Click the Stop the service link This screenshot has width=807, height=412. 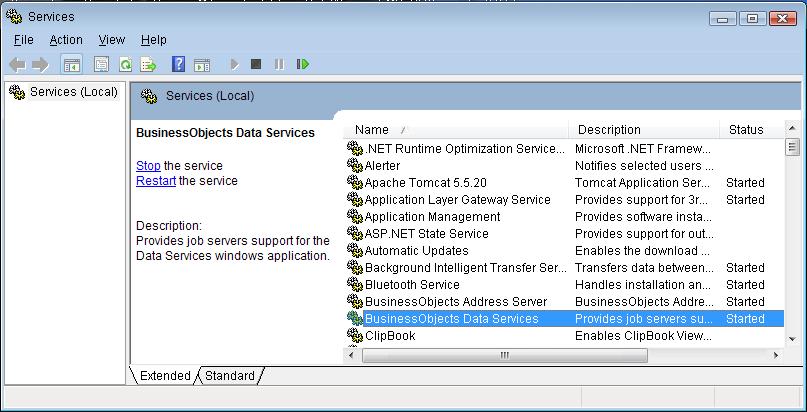click(x=148, y=166)
